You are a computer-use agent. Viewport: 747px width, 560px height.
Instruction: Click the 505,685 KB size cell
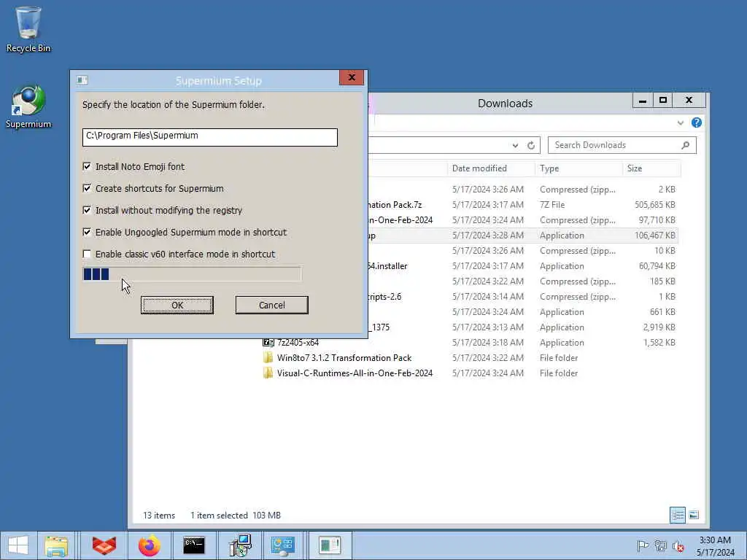point(654,205)
